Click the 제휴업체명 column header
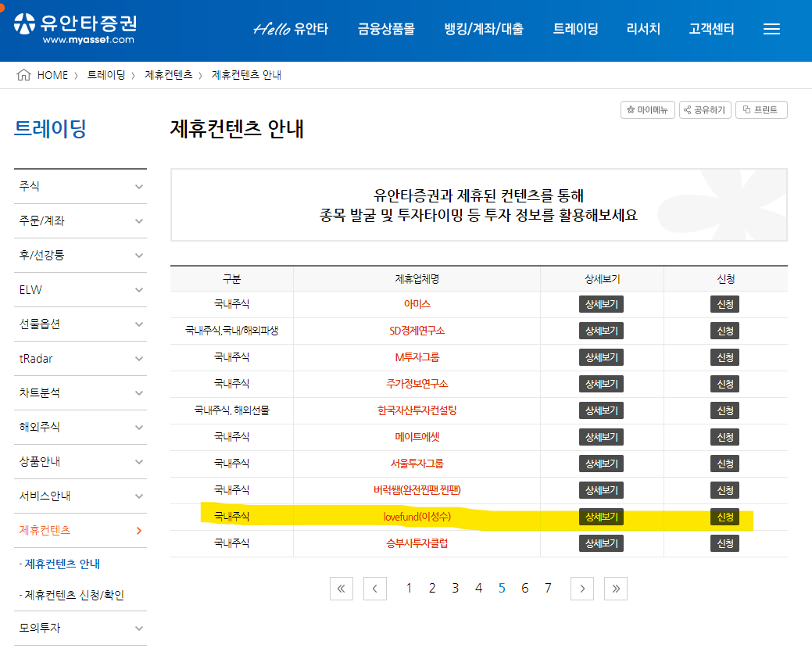Screen dimensions: 812x659 click(x=417, y=279)
